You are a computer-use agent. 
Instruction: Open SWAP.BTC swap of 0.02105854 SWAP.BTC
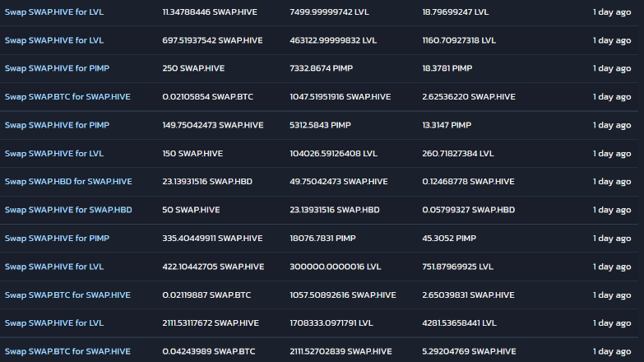pos(67,96)
